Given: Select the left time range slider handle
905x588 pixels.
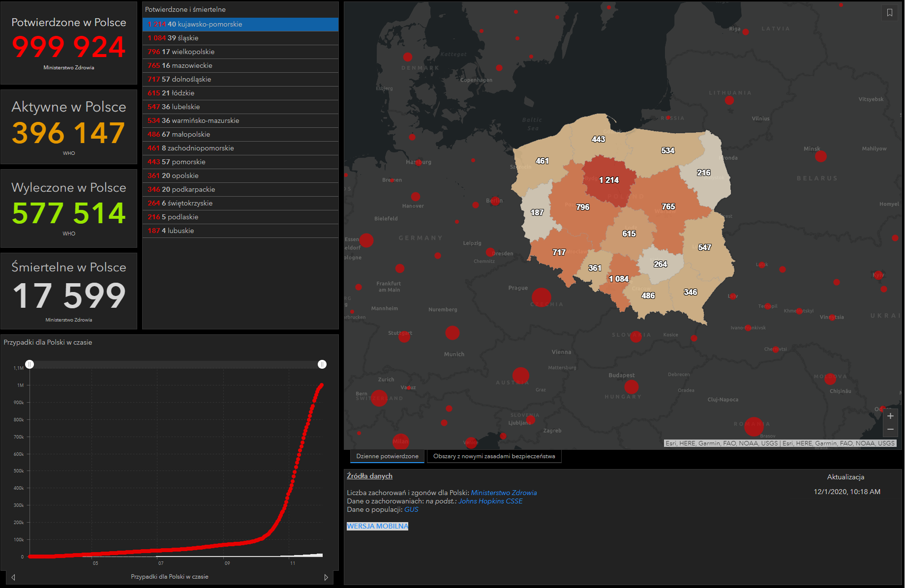Looking at the screenshot, I should pyautogui.click(x=30, y=364).
